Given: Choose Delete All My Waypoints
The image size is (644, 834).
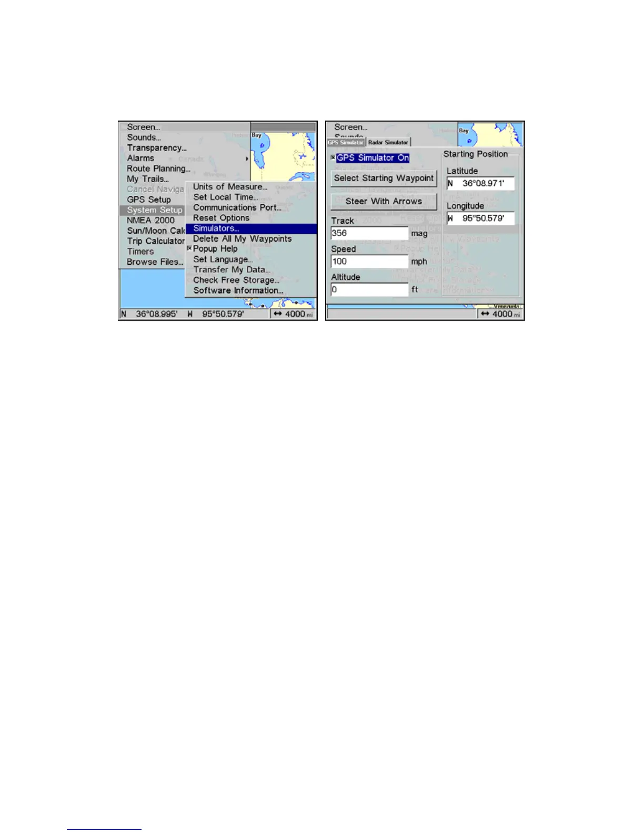Looking at the screenshot, I should [242, 239].
